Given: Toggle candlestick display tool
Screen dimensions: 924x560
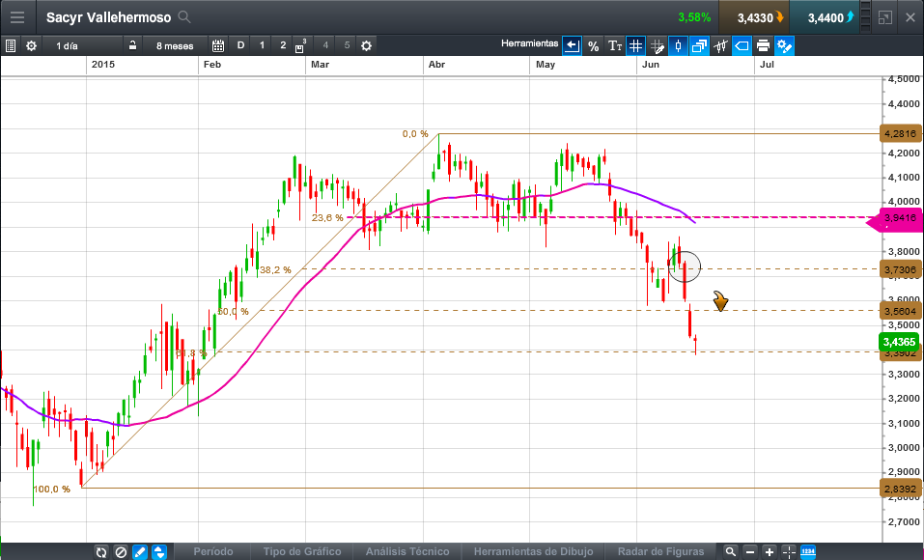Looking at the screenshot, I should pyautogui.click(x=678, y=45).
